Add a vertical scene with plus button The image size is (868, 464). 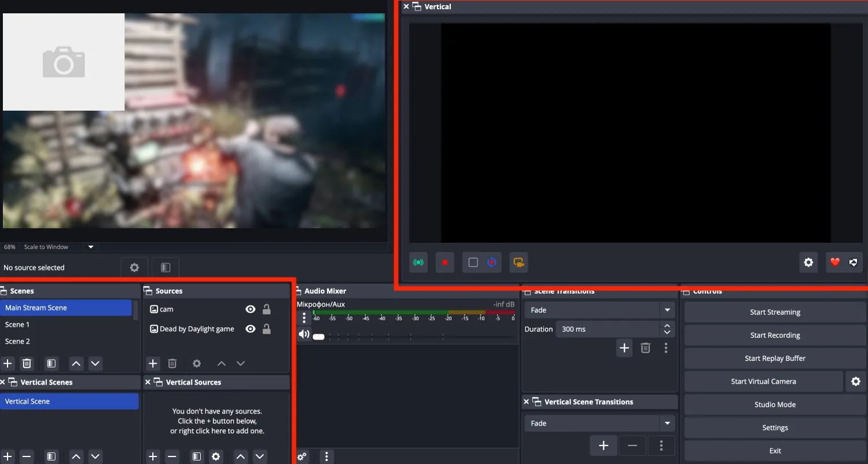click(8, 456)
